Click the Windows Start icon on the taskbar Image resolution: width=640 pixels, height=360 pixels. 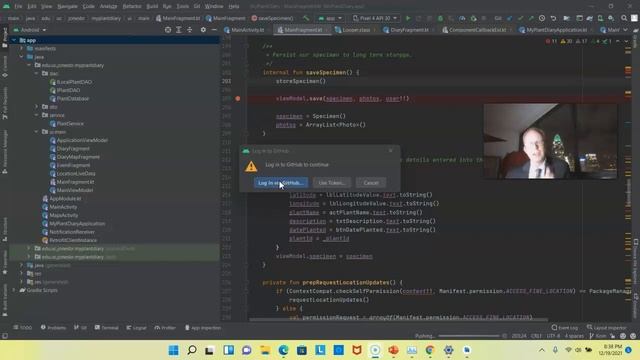click(173, 350)
